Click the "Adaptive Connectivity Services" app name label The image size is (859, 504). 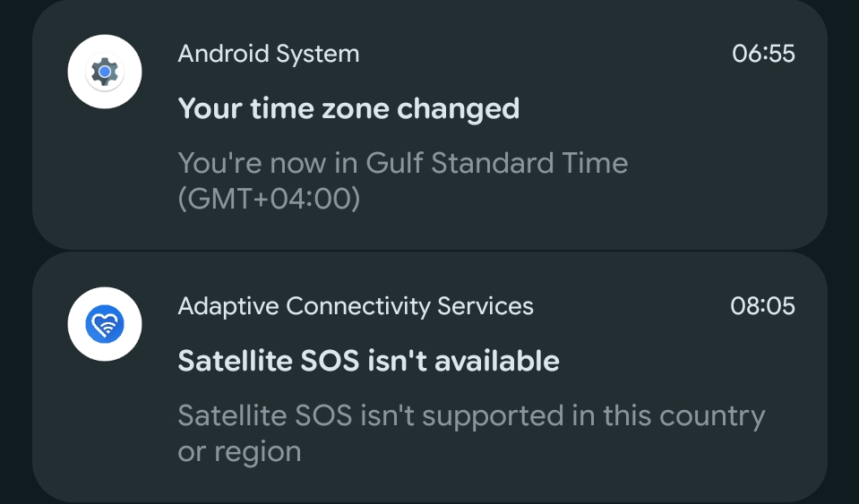[356, 306]
